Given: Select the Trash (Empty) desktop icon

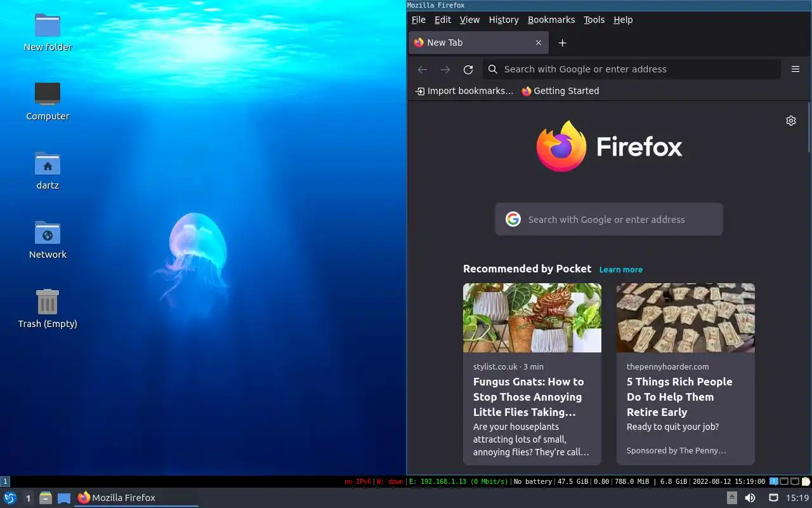Looking at the screenshot, I should tap(48, 309).
